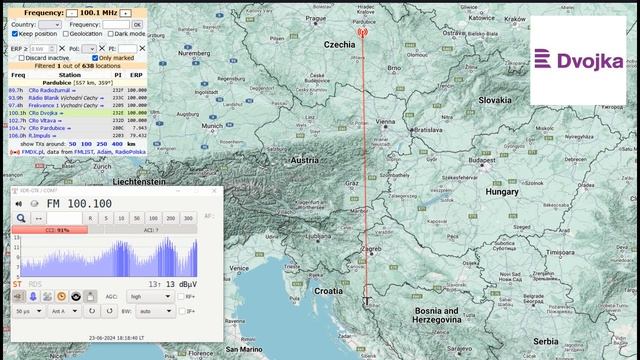Select the 93.9h Rádio Blaník station row
Viewport: 640px width, 360px height.
point(78,98)
